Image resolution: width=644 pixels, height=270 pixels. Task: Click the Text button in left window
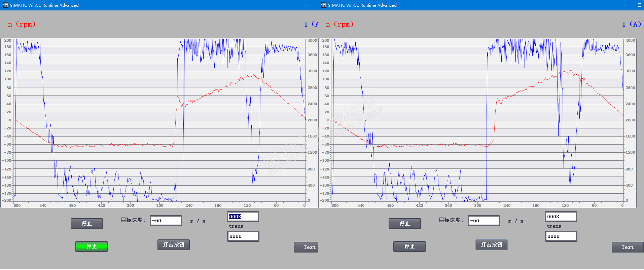[306, 247]
